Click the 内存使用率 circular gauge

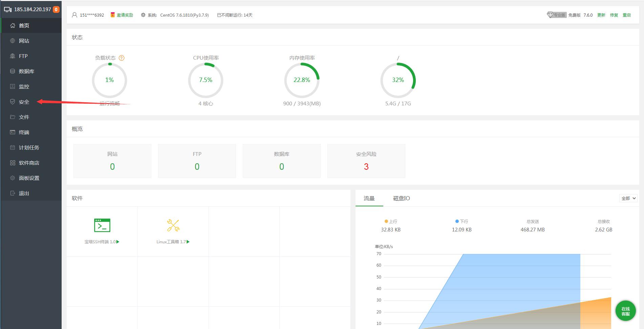pos(302,80)
